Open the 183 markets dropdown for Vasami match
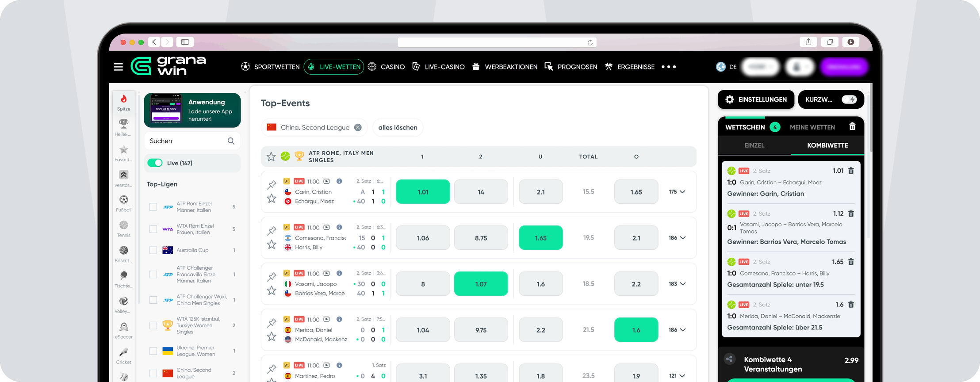 tap(677, 284)
